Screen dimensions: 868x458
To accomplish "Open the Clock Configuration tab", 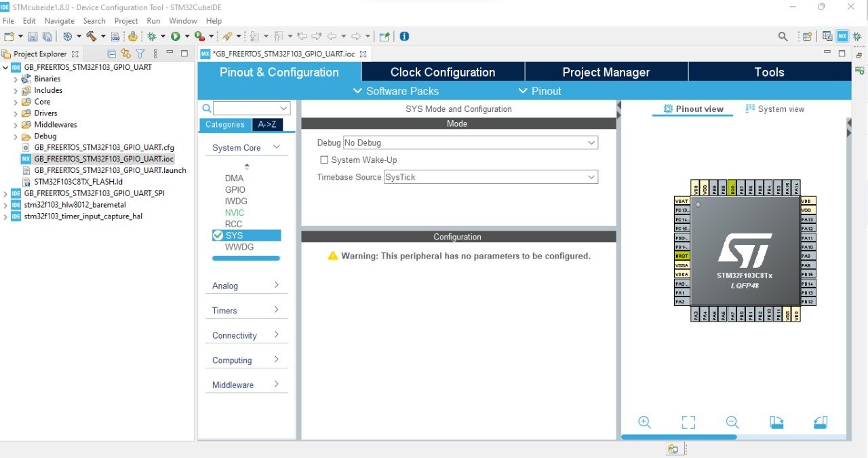I will click(x=443, y=72).
